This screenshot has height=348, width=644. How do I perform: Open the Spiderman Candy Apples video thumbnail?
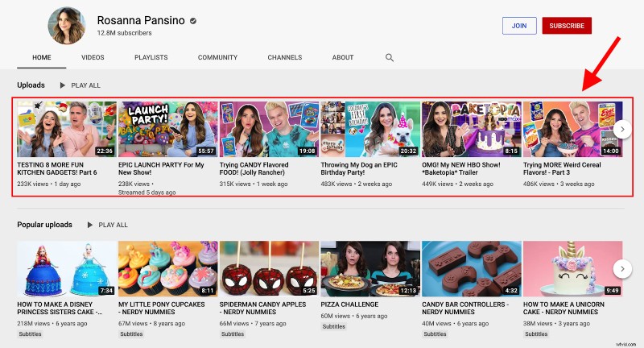point(269,268)
